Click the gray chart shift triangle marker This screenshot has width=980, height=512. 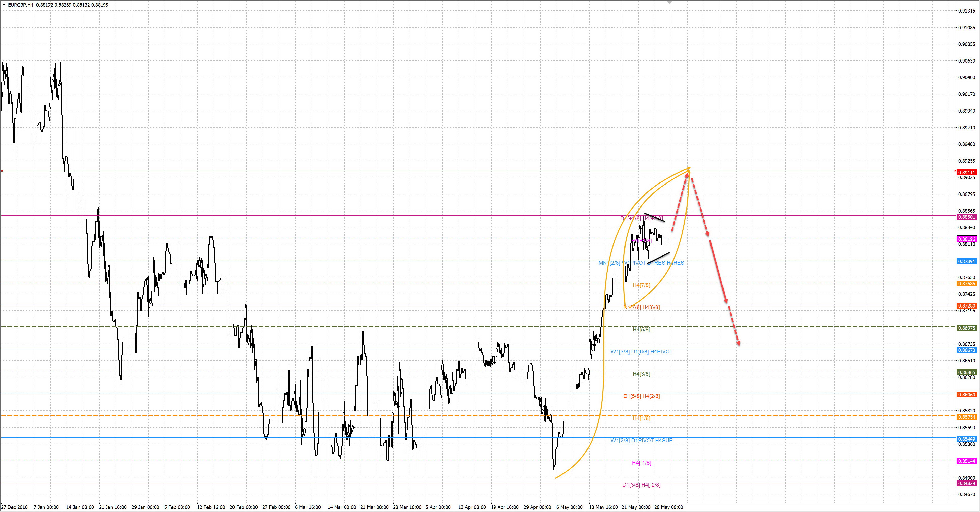(669, 3)
